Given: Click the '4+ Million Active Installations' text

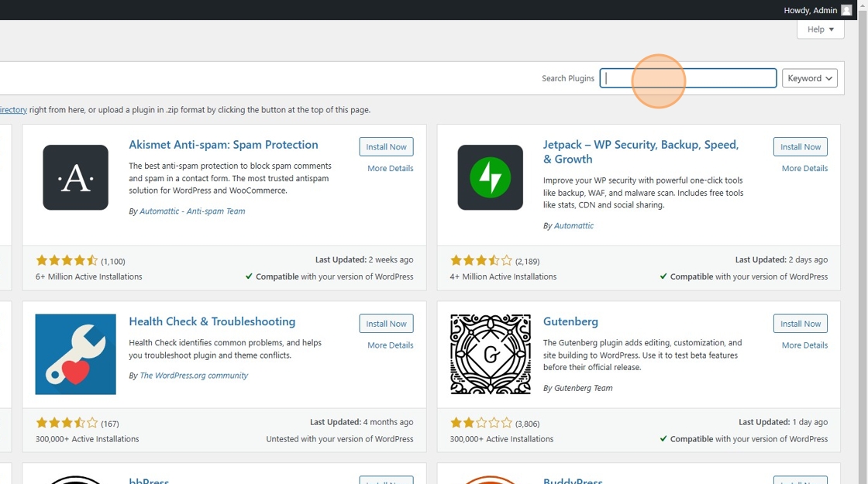Looking at the screenshot, I should point(503,276).
